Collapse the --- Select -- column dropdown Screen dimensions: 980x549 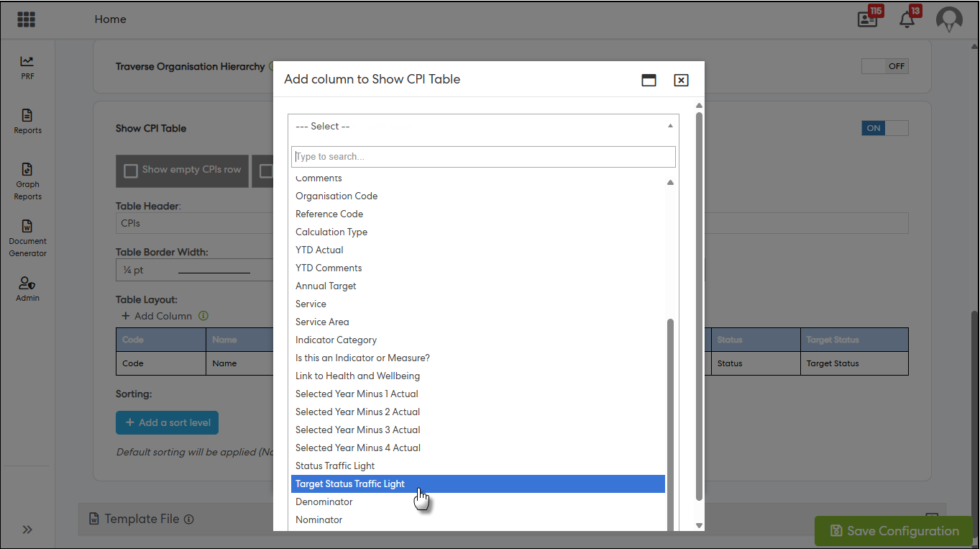[482, 126]
